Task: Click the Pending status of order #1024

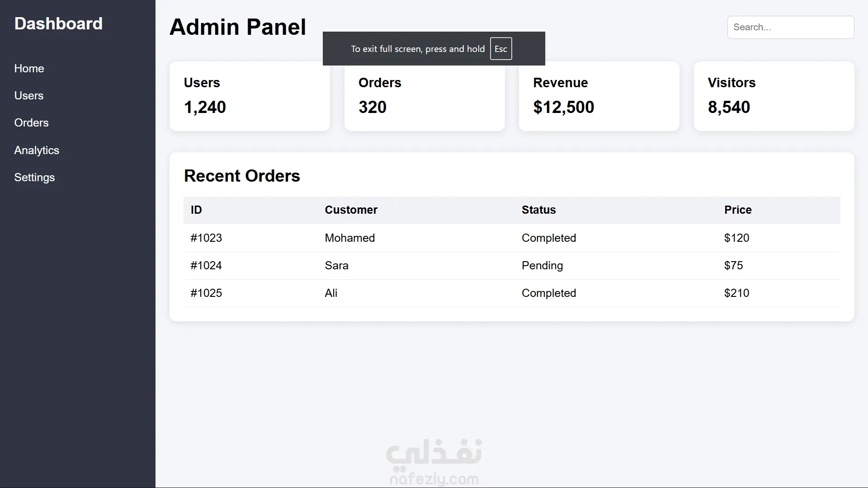Action: 542,266
